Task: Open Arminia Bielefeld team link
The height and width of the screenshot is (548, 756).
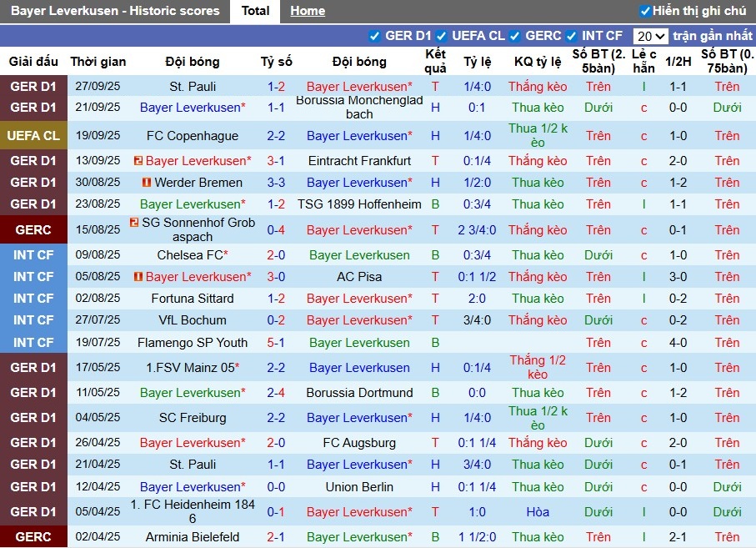Action: pos(193,537)
